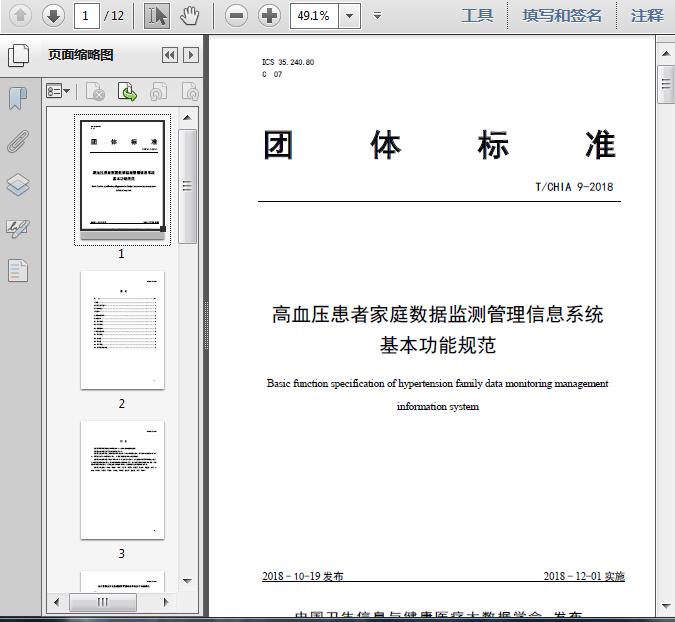Click the page number input field
This screenshot has height=622, width=675.
click(x=87, y=16)
